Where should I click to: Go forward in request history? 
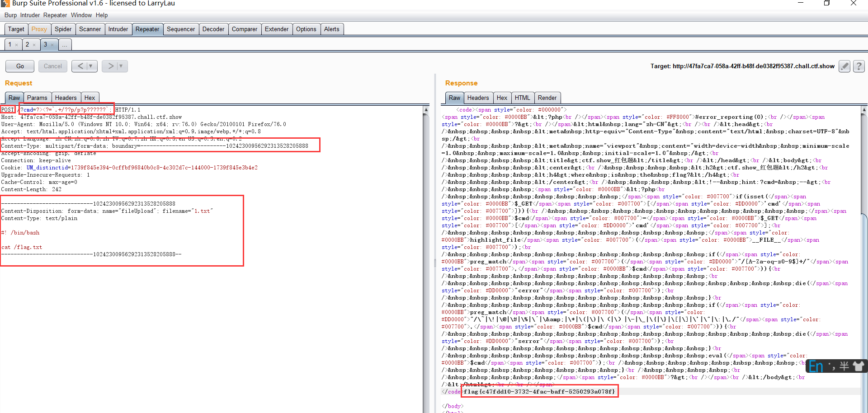click(x=110, y=66)
